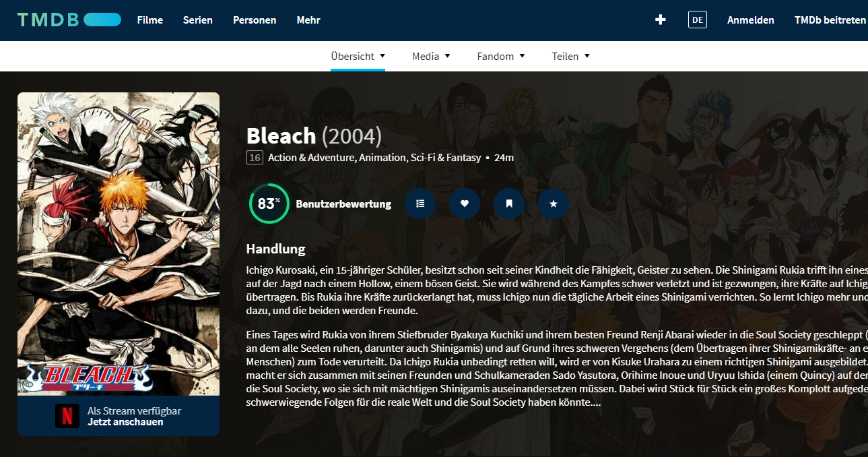Open the Mehr menu

(x=308, y=20)
